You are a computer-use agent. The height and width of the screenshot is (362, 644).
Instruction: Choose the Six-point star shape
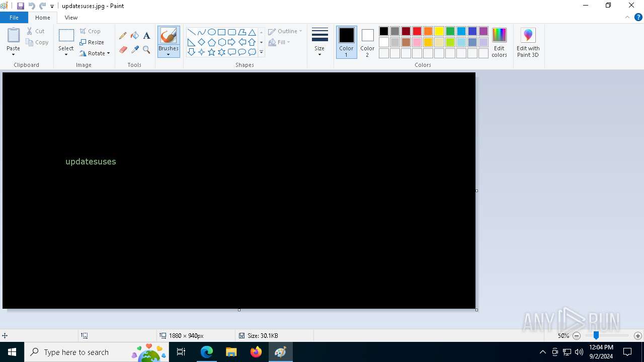pos(222,52)
